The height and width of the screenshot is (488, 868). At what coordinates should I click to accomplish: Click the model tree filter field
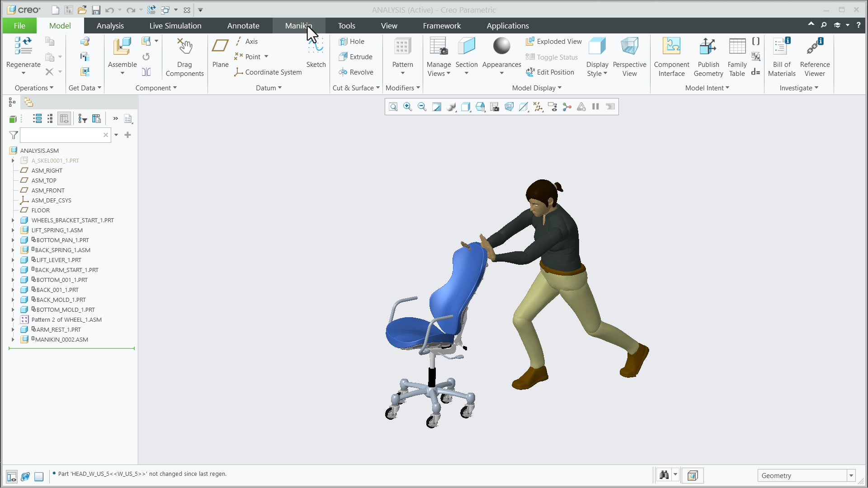(66, 135)
